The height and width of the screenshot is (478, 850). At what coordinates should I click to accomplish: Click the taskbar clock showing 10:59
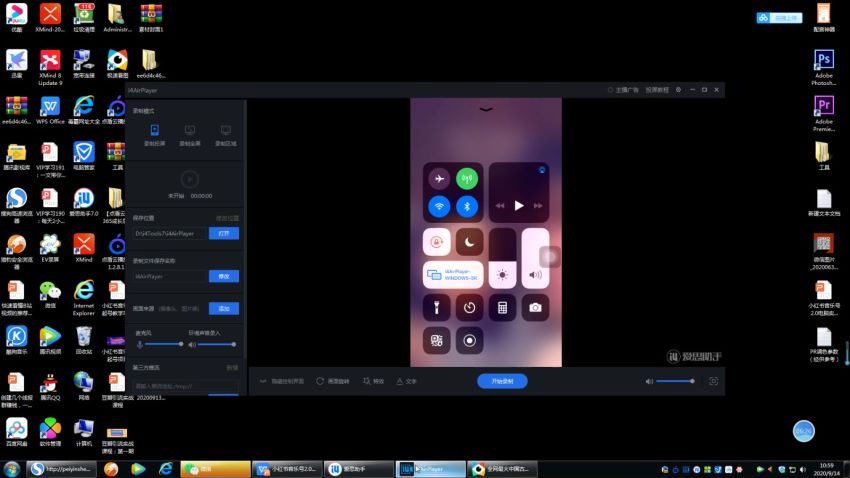point(826,469)
